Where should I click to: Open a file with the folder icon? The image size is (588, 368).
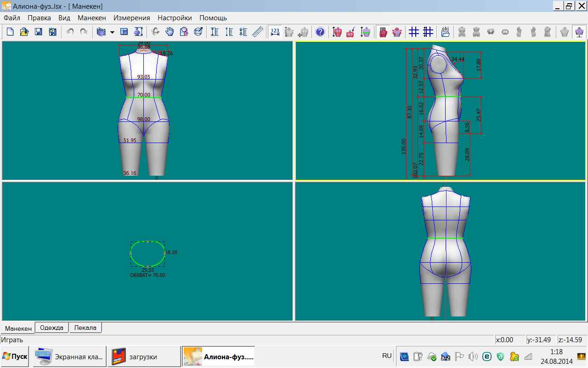(x=24, y=32)
